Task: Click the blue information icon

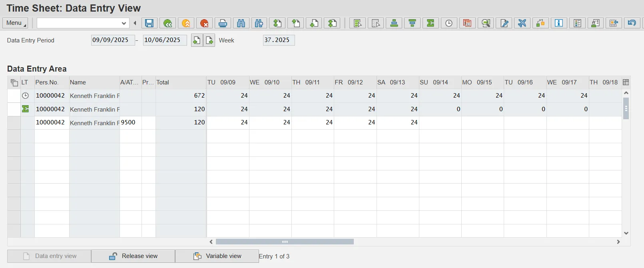Action: 559,23
